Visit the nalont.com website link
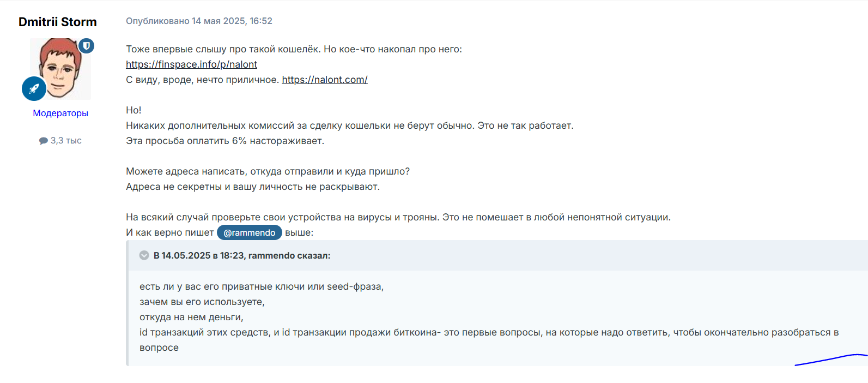Viewport: 868px width, 383px height. click(324, 79)
